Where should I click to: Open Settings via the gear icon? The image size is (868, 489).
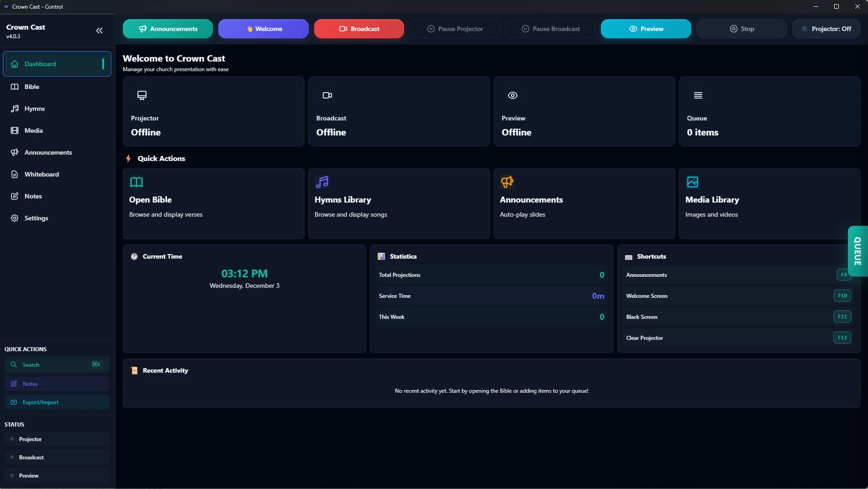click(x=14, y=218)
